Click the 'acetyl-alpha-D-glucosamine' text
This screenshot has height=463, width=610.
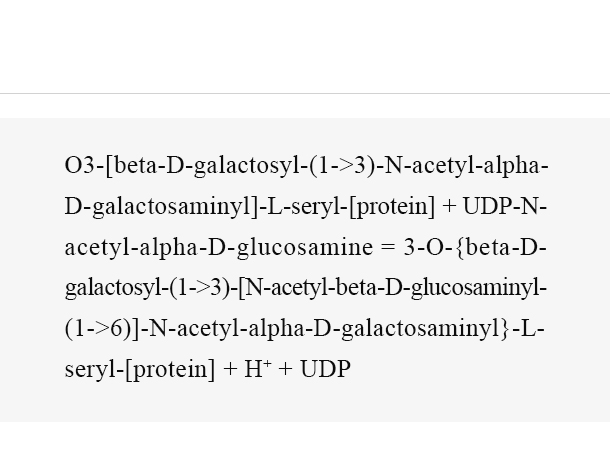pos(219,248)
